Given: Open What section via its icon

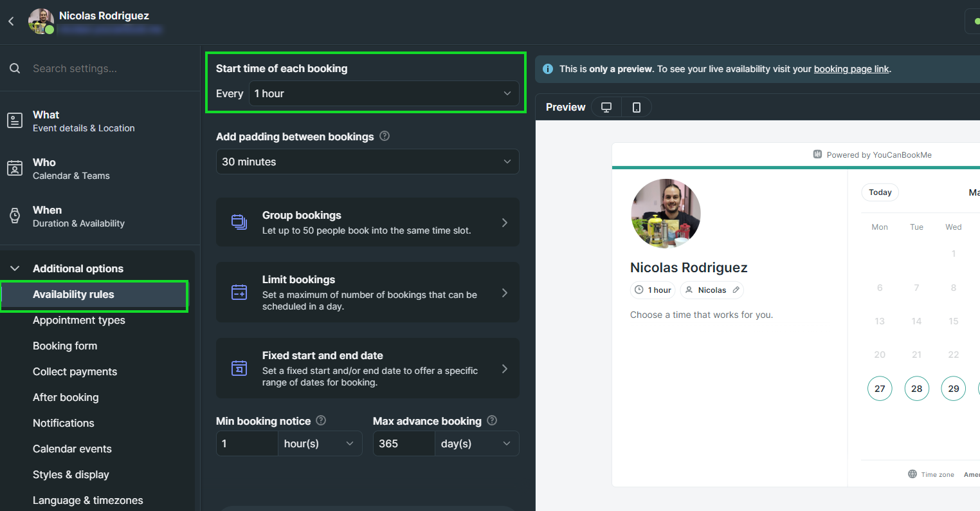Looking at the screenshot, I should click(15, 120).
